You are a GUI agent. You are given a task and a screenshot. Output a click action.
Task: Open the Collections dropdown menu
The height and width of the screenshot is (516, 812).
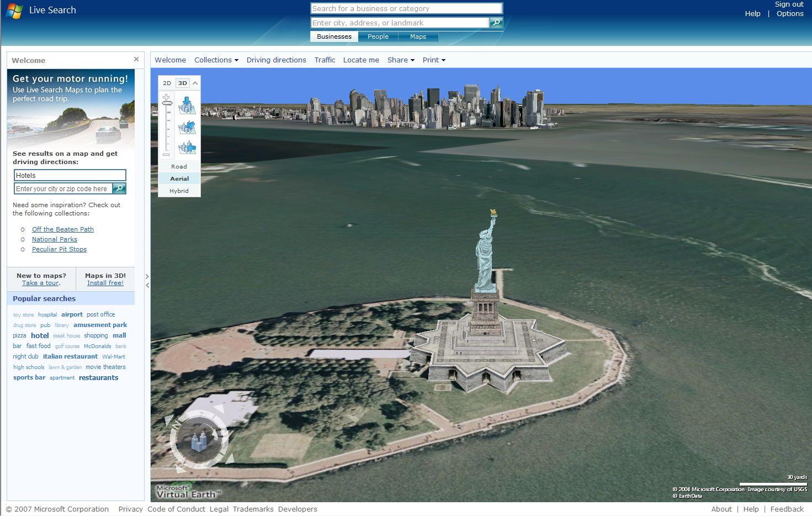click(216, 60)
